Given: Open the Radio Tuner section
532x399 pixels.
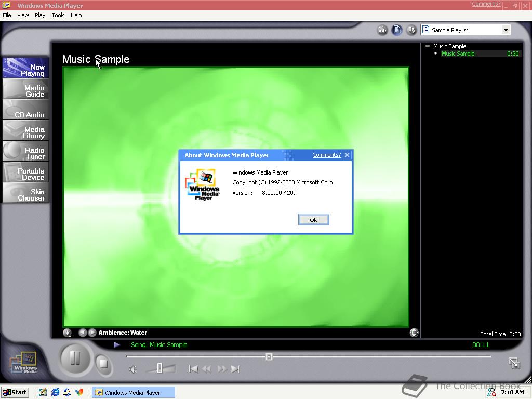Looking at the screenshot, I should click(26, 151).
